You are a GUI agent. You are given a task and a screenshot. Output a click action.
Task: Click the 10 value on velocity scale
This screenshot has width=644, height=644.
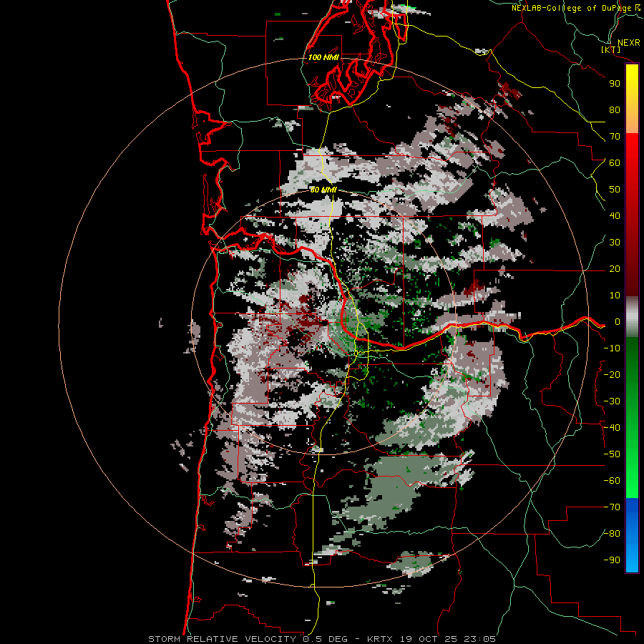click(615, 296)
